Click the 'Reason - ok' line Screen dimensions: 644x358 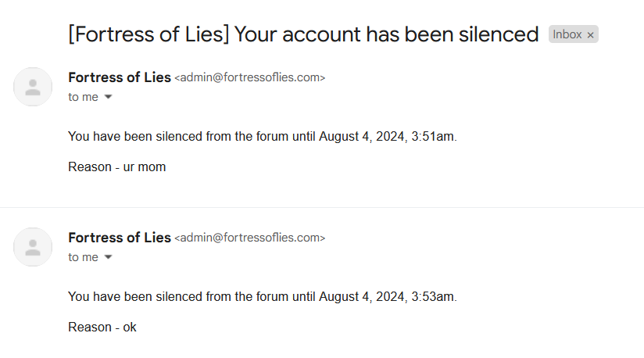102,328
